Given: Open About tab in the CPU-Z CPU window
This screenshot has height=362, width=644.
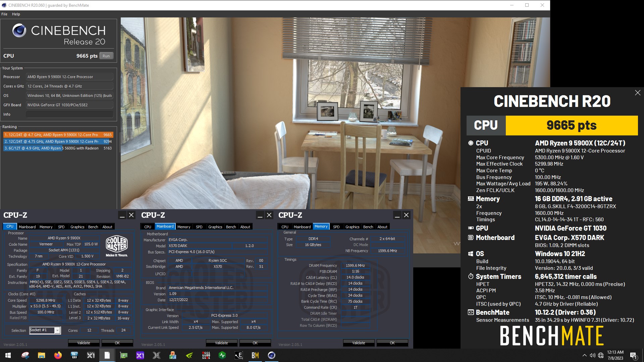Looking at the screenshot, I should point(107,227).
